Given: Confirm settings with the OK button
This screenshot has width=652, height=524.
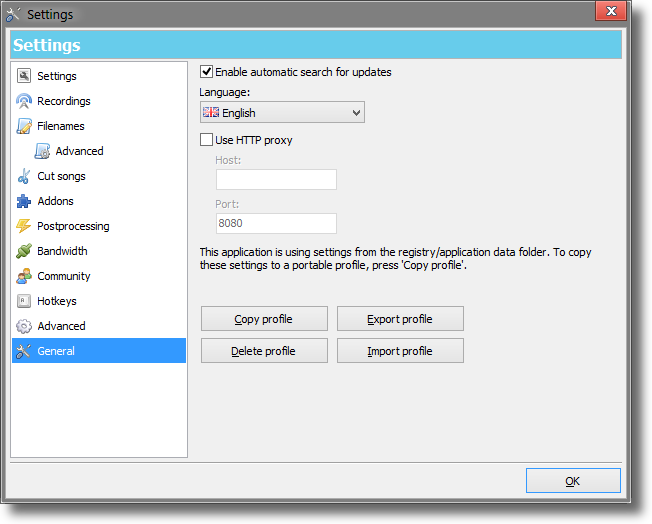Looking at the screenshot, I should point(572,481).
